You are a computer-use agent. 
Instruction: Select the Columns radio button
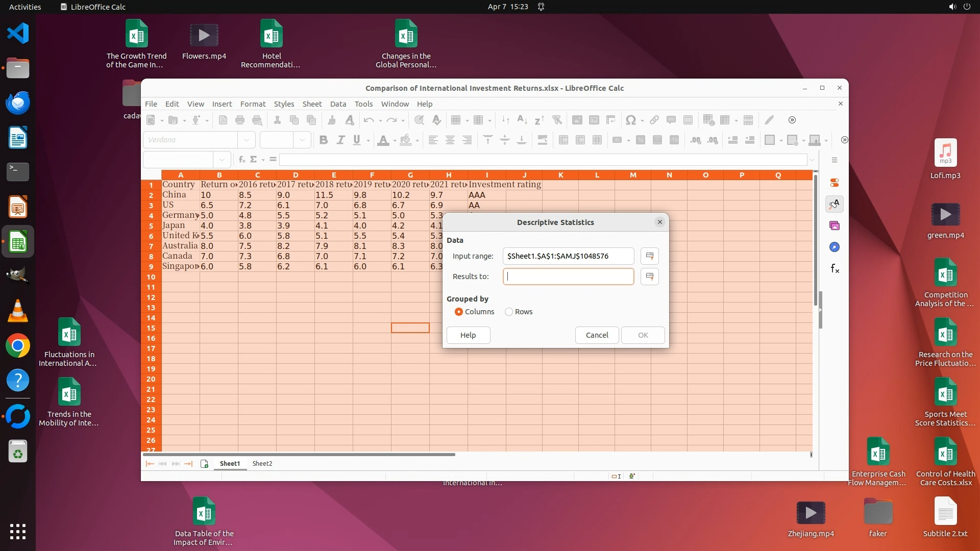tap(458, 312)
